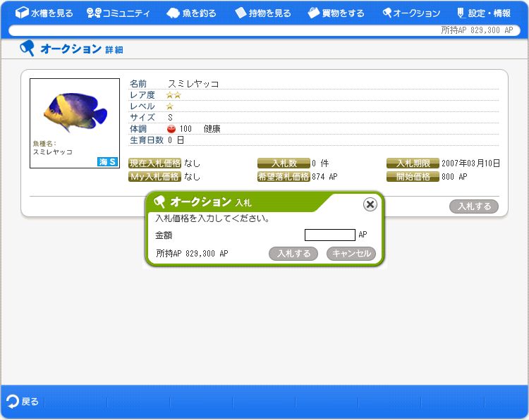Click the back arrow icon at bottom left

pos(13,402)
